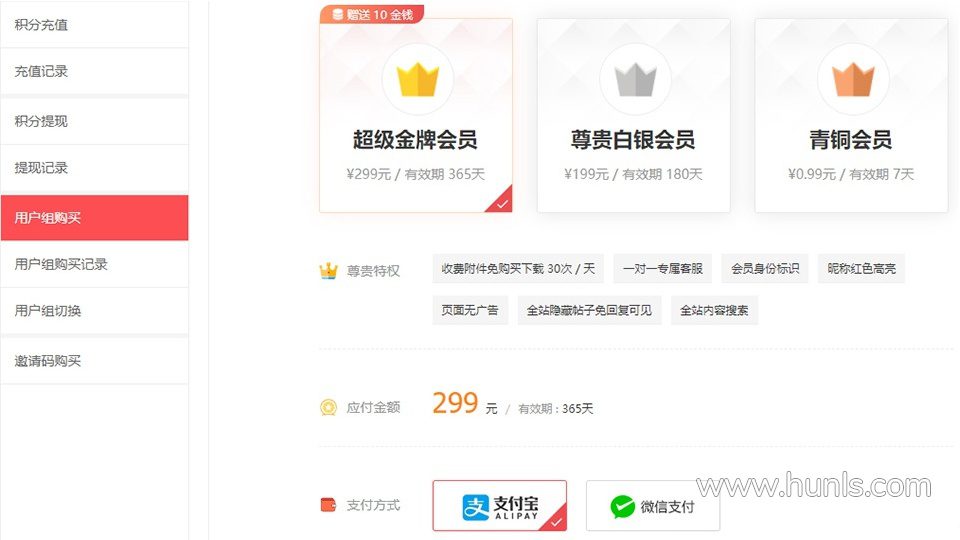Choose 微信支付 as payment method
The width and height of the screenshot is (960, 540).
point(653,506)
